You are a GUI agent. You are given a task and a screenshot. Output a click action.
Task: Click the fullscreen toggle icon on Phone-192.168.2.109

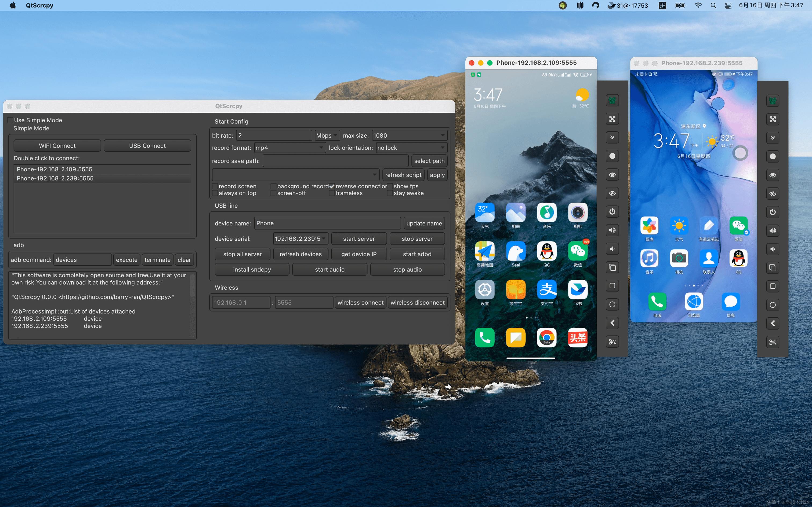click(x=612, y=119)
